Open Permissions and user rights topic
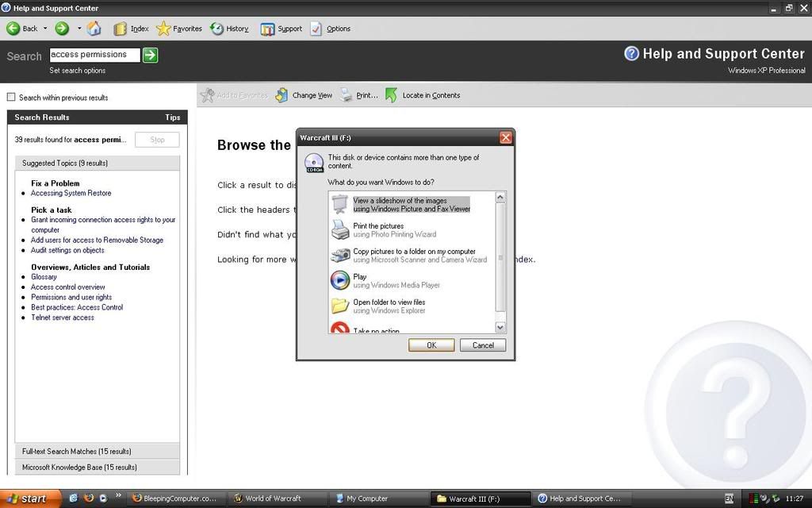This screenshot has width=812, height=508. coord(71,297)
